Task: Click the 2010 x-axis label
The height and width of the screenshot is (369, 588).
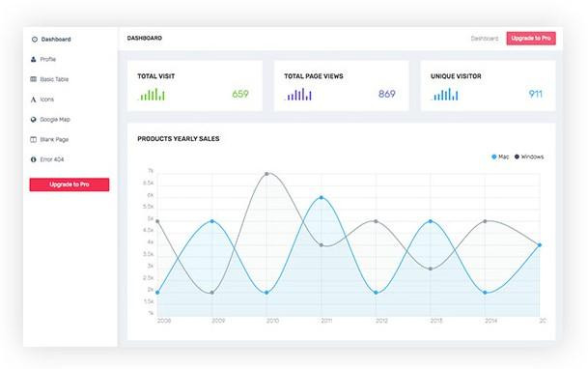Action: [272, 321]
